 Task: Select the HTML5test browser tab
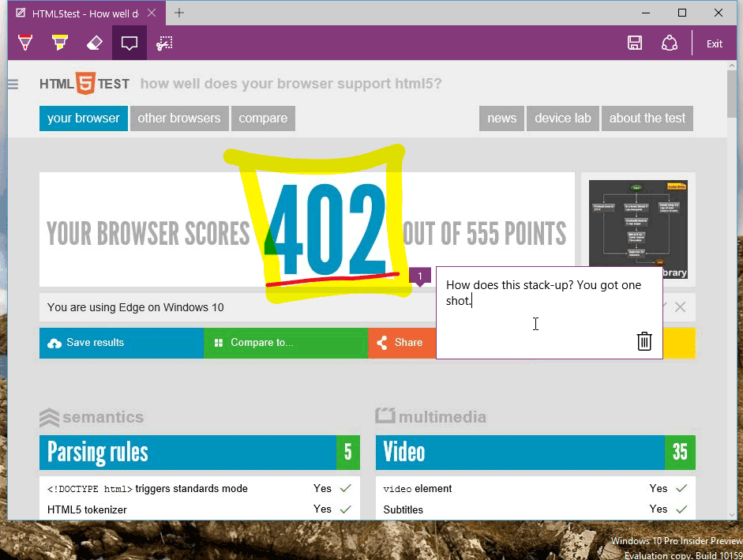[x=87, y=13]
